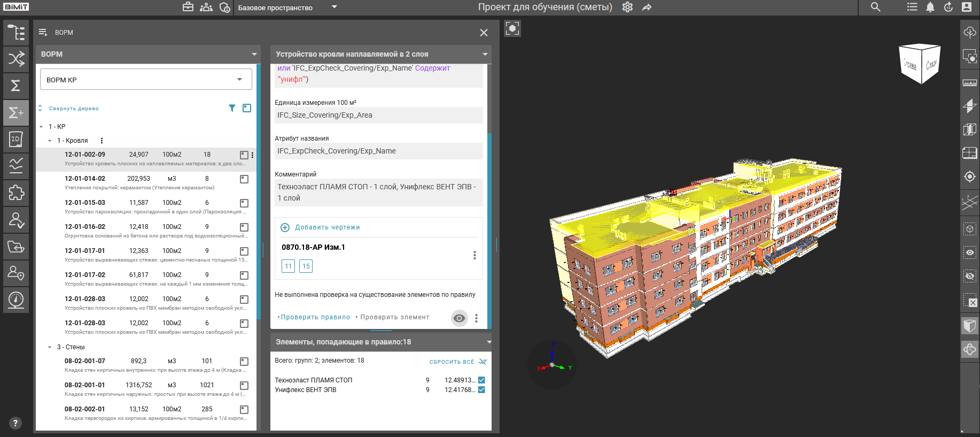Screen dimensions: 980x437
Task: Open the user location tool in left sidebar
Action: pos(16,273)
